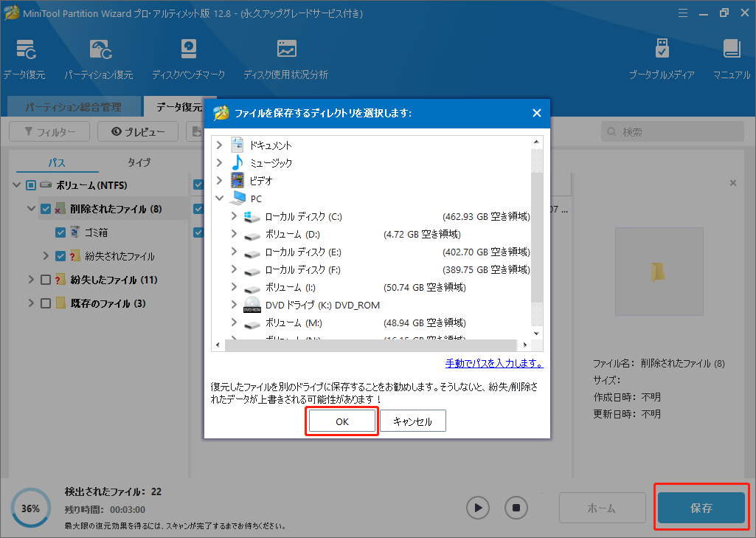Expand the 紛失されたファイル node
The width and height of the screenshot is (756, 538).
point(46,256)
